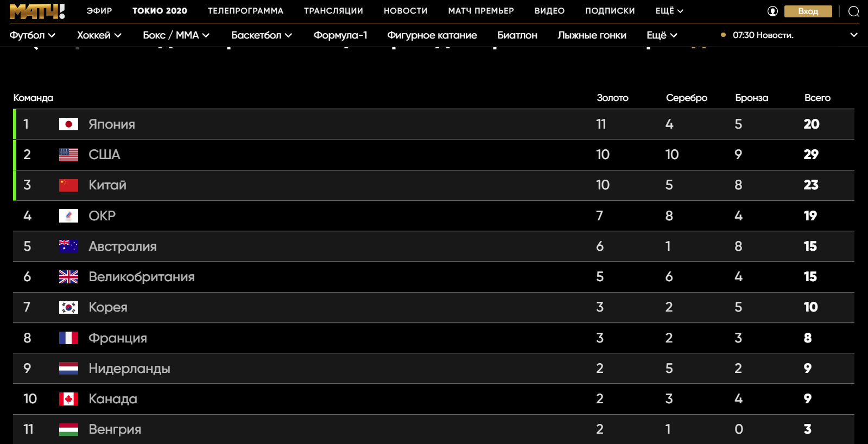Screen dimensions: 868x444
Task: Expand the Хоккей sports dropdown
Action: tap(99, 35)
